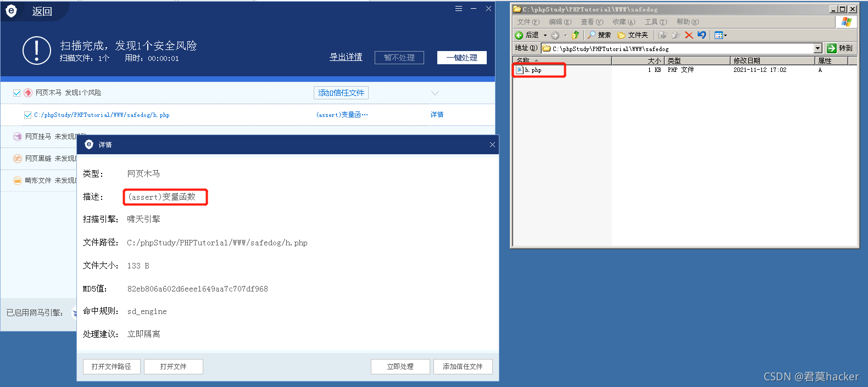The image size is (868, 387).
Task: Click the Windows flag logo in Explorer
Action: coord(846,22)
